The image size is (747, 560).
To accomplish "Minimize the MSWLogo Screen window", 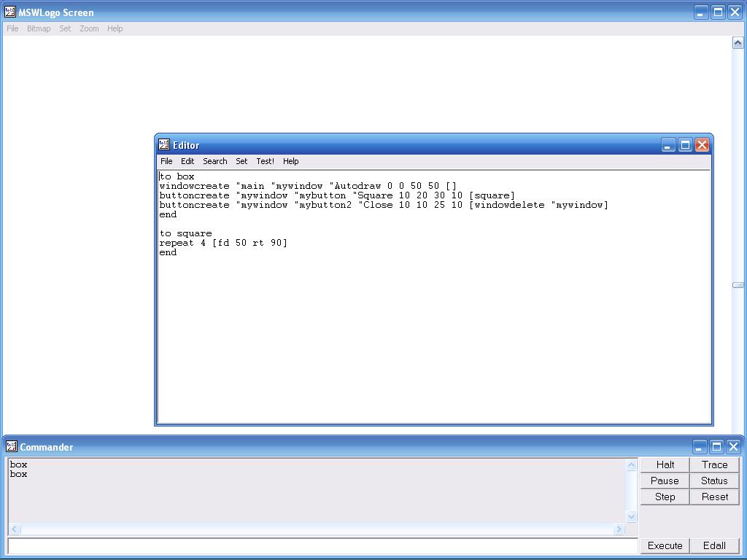I will pos(701,12).
